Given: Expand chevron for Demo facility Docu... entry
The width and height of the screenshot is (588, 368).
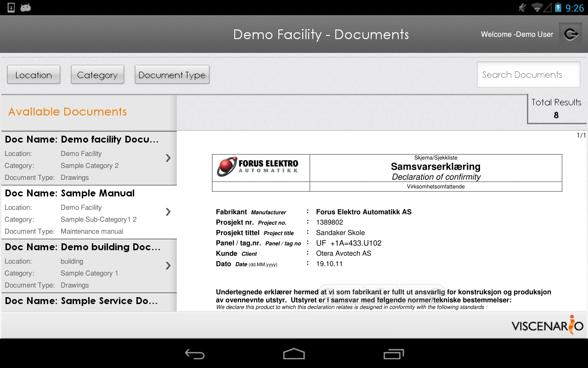Looking at the screenshot, I should tap(168, 158).
